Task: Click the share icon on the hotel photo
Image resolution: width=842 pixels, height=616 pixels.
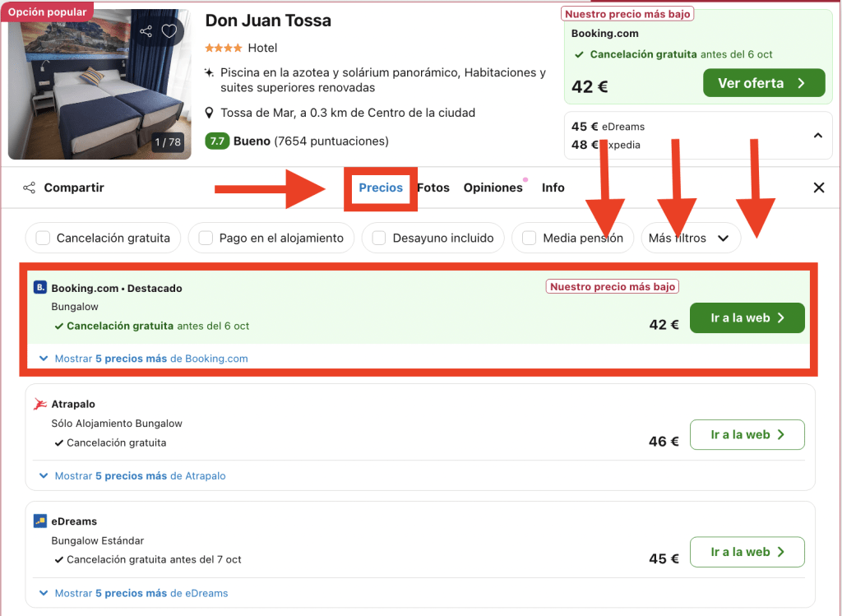Action: pyautogui.click(x=146, y=31)
